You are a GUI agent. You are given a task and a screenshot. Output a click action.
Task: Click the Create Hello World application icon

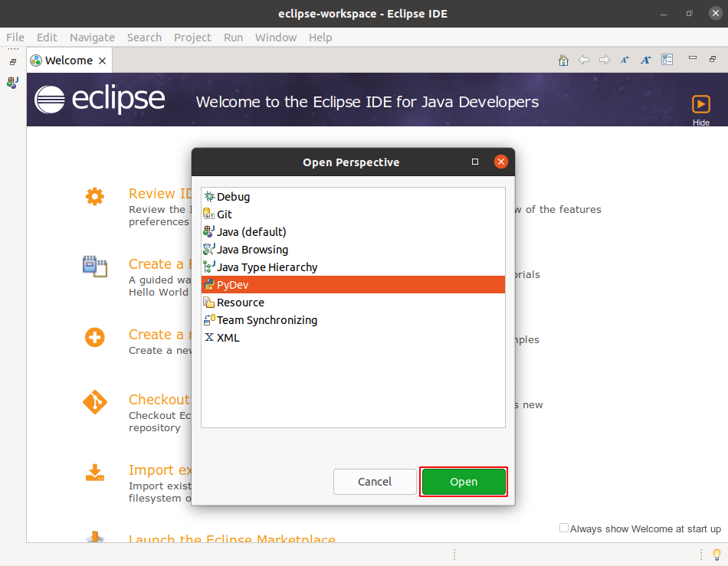95,267
